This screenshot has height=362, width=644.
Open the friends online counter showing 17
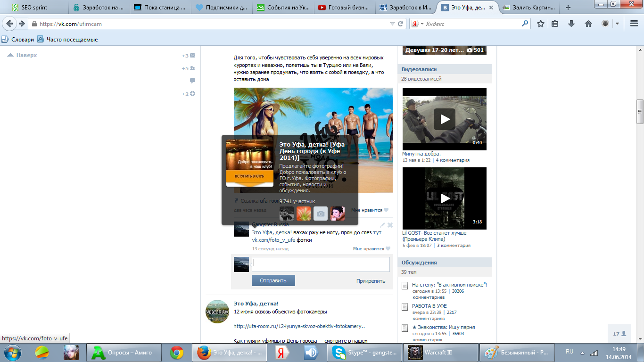[619, 334]
